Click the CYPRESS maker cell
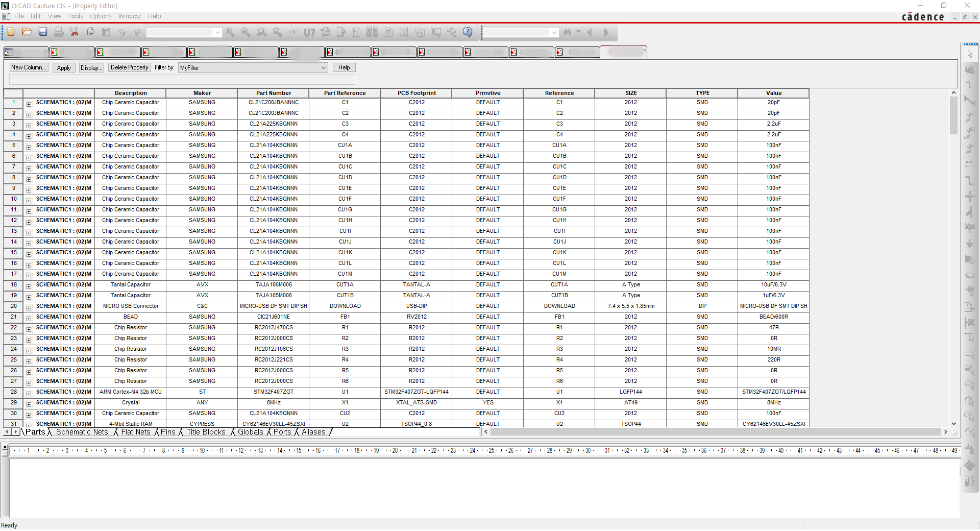 (202, 424)
